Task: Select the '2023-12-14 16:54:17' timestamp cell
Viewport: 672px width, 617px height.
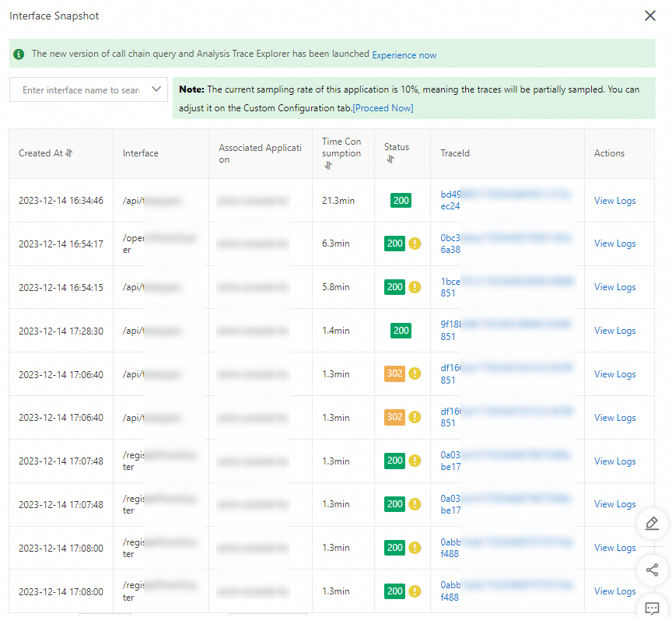Action: [x=61, y=244]
